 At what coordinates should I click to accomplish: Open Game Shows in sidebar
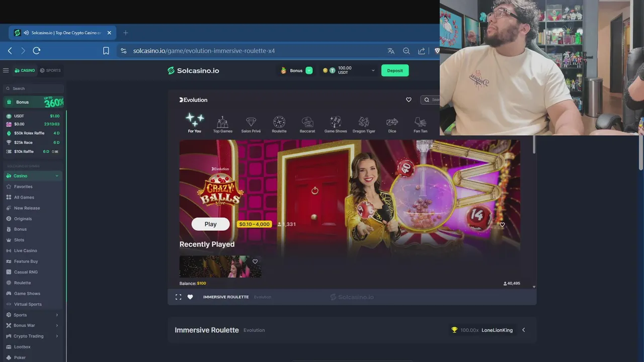pyautogui.click(x=27, y=294)
